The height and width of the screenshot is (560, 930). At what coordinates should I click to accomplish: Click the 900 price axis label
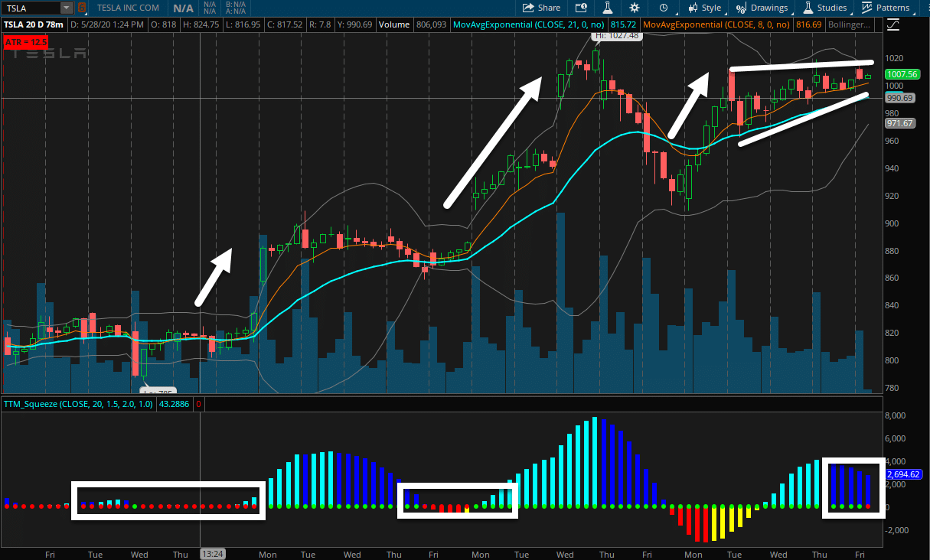tap(893, 223)
